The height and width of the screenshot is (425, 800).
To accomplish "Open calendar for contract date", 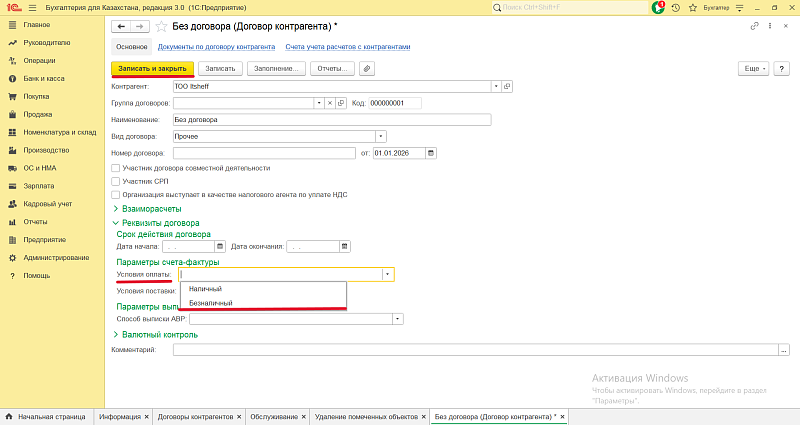I will [431, 153].
